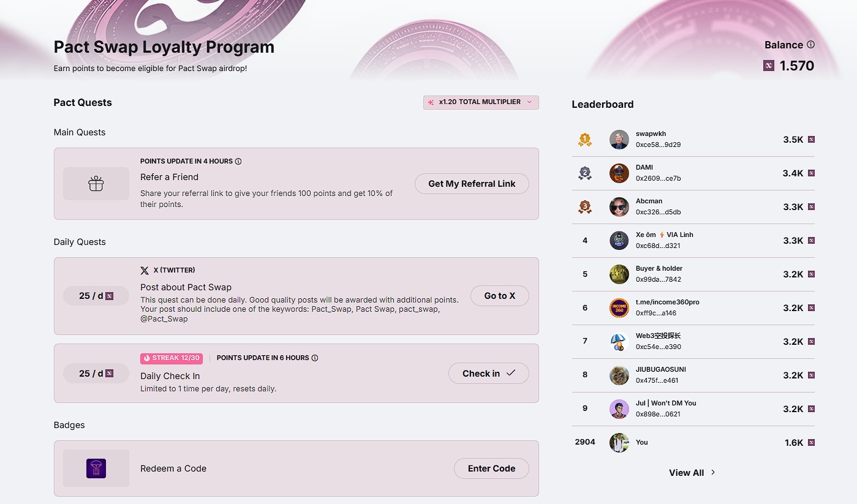Open swapwkh's leaderboard avatar
The height and width of the screenshot is (504, 857).
[x=619, y=140]
